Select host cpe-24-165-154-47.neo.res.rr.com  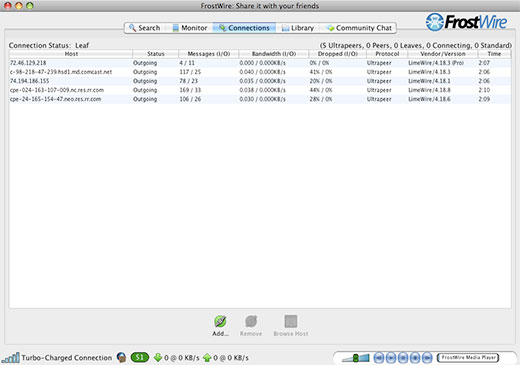[260, 99]
